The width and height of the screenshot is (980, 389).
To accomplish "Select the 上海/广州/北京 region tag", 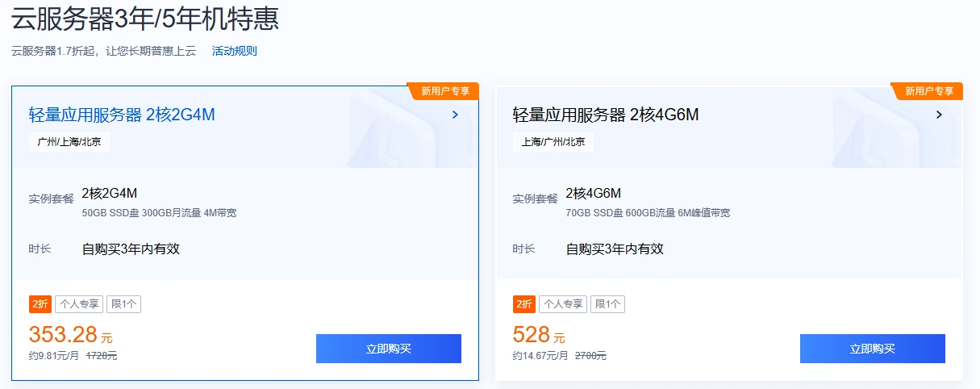I will (553, 142).
